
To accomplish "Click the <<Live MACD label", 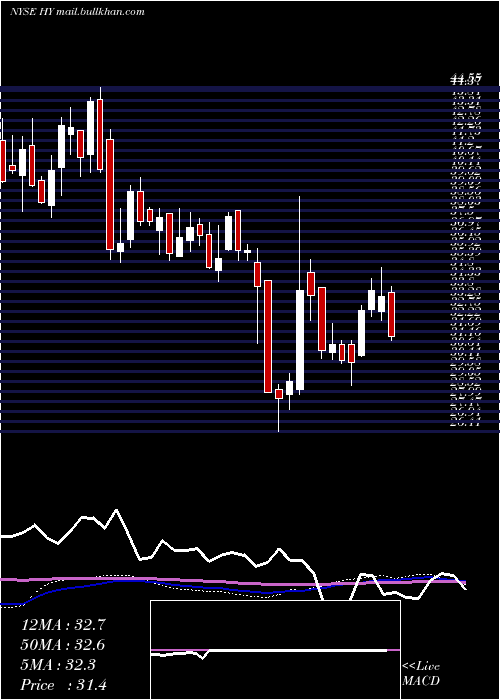I will 421,673.
